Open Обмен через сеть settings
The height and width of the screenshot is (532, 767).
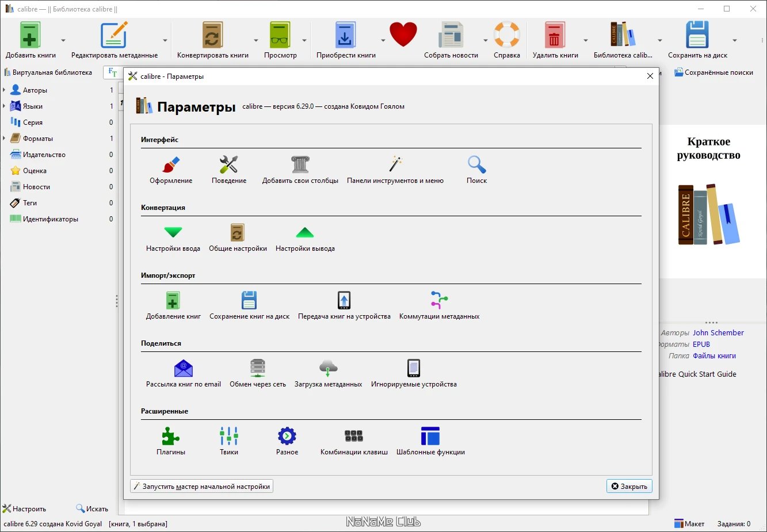(258, 374)
